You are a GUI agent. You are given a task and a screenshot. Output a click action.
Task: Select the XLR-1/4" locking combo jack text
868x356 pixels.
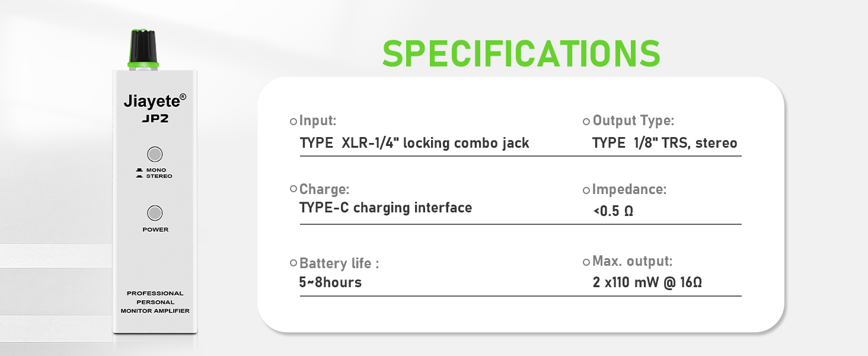tap(435, 143)
